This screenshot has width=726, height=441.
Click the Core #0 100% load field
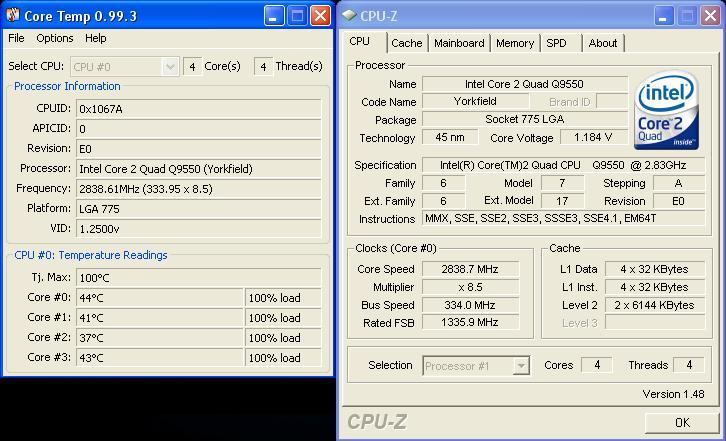pyautogui.click(x=283, y=298)
